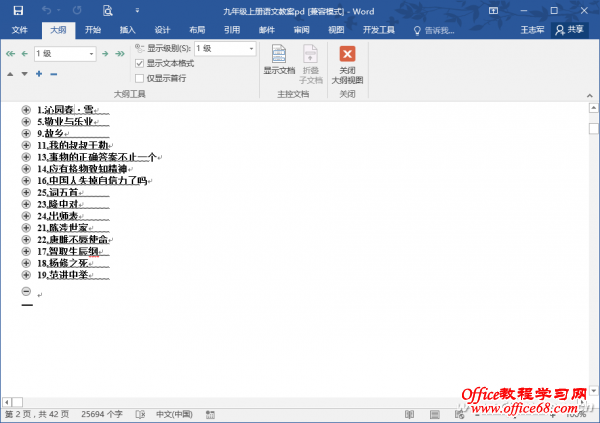The height and width of the screenshot is (423, 600).
Task: Expand heading 18.杨修之死
Action: (x=26, y=263)
